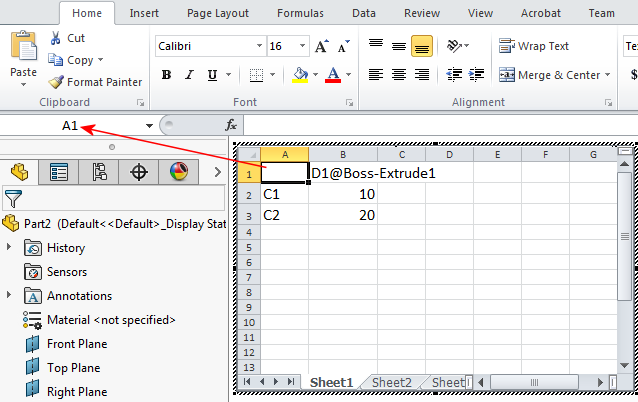Click the Cut scissors icon
Image resolution: width=638 pixels, height=402 pixels.
(55, 38)
